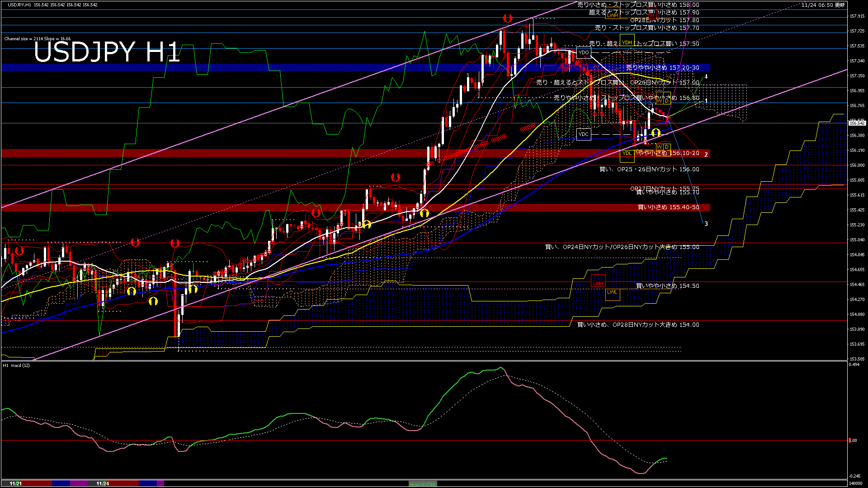Click the orange LWH marker near 157.90
The height and width of the screenshot is (488, 868).
tap(612, 15)
